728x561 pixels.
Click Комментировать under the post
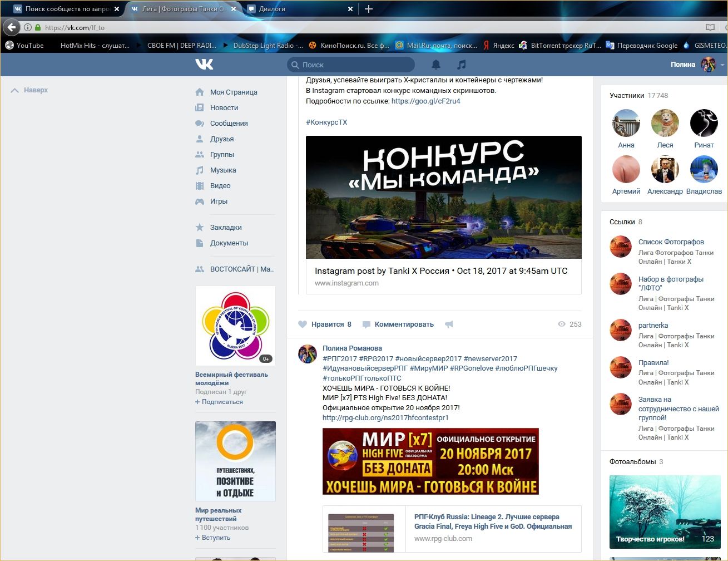[x=398, y=324]
